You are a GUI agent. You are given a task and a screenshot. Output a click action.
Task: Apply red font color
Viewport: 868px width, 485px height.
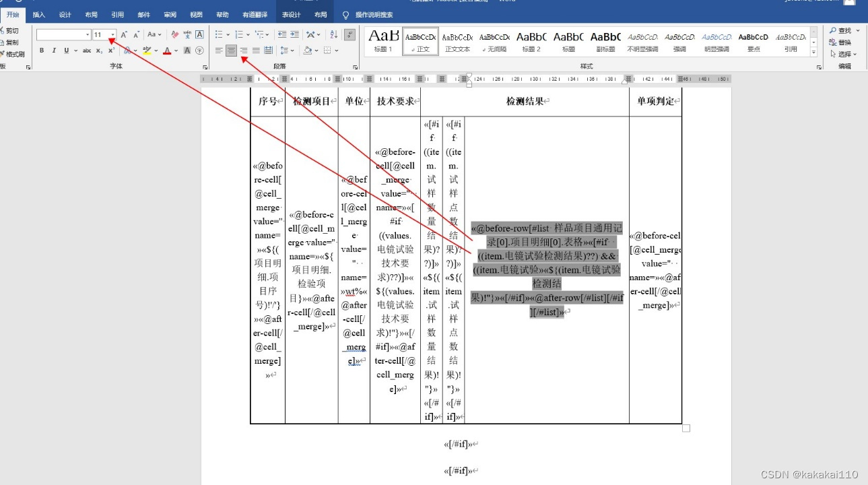point(167,51)
